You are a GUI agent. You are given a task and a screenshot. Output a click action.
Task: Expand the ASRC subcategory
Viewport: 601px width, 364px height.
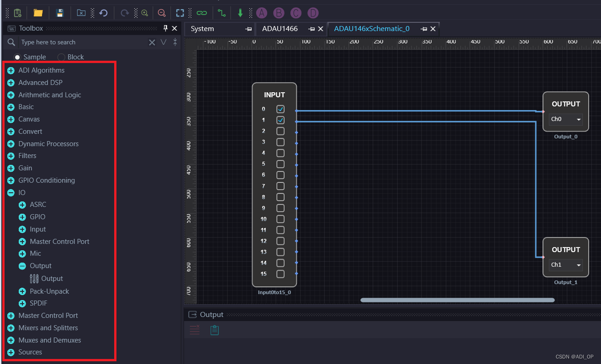pos(22,205)
